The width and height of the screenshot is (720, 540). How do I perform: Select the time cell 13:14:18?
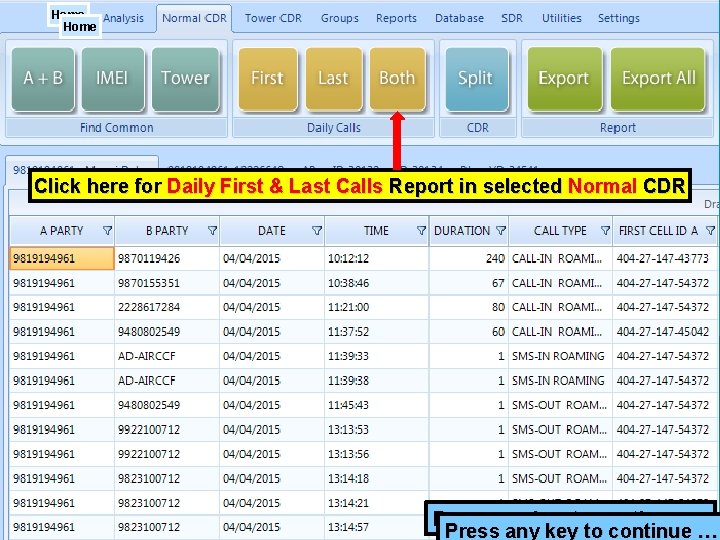(377, 478)
